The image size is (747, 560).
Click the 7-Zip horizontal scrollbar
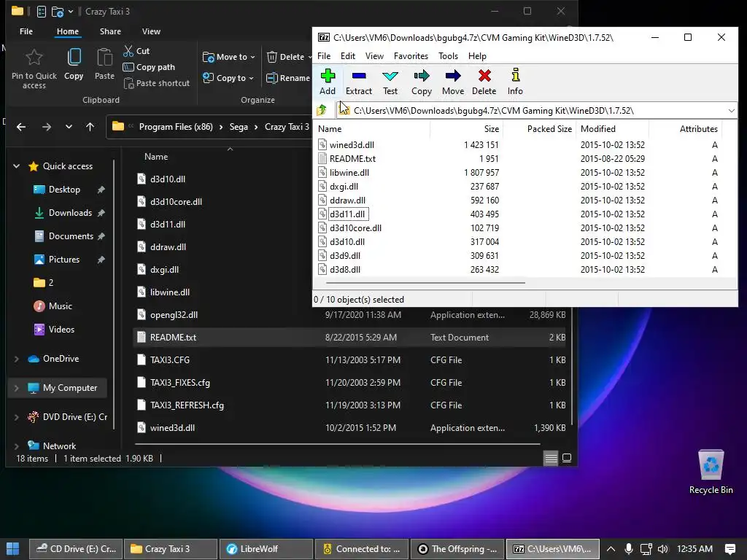tap(425, 282)
